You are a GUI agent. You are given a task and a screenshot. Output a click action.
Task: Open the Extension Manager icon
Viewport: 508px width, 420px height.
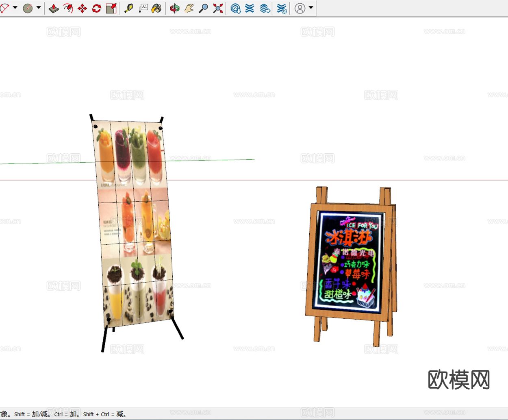point(282,8)
